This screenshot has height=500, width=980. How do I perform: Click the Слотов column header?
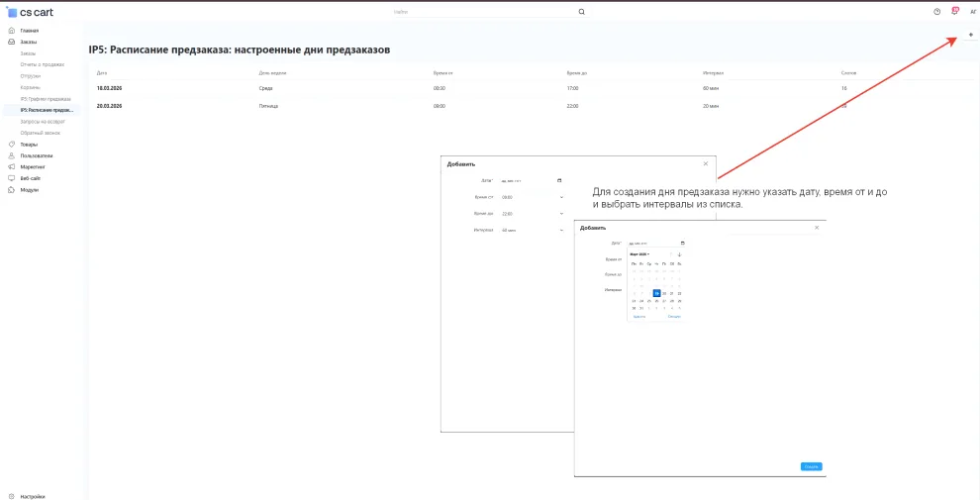pyautogui.click(x=848, y=73)
